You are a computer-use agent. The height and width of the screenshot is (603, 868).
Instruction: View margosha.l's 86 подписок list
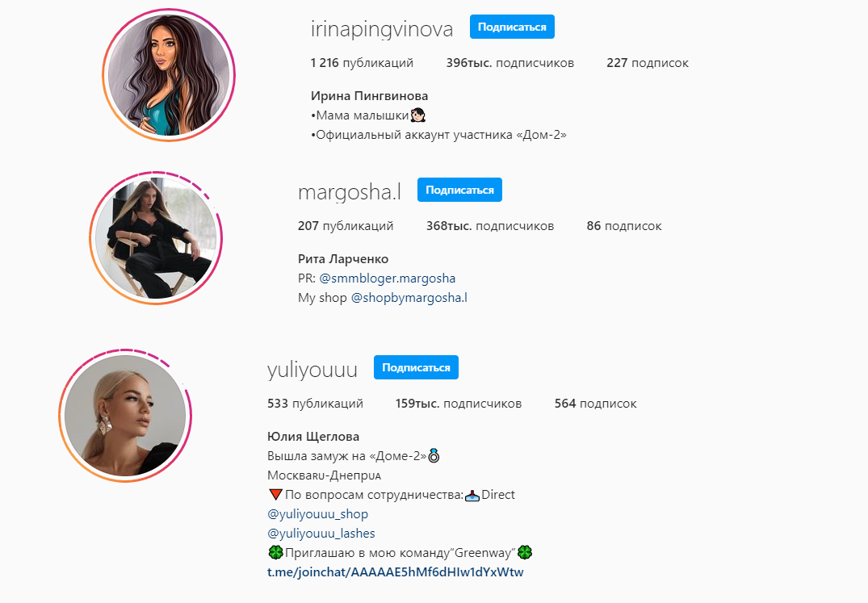(624, 226)
